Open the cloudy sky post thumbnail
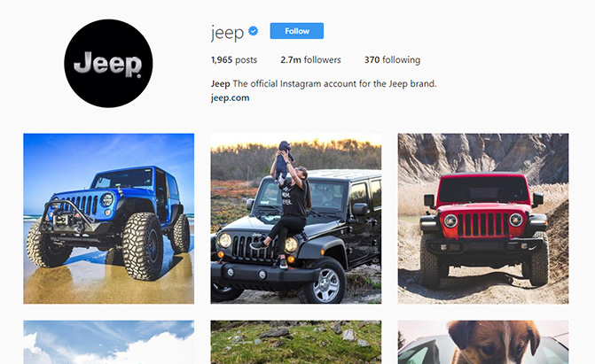 [108, 342]
